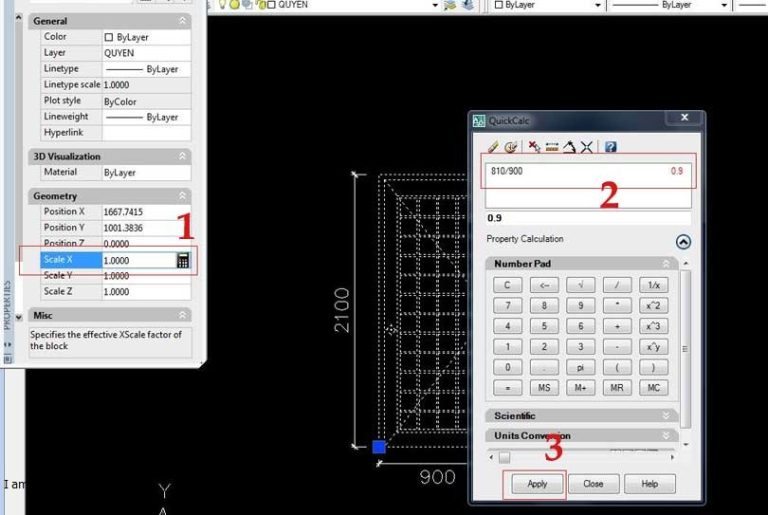
Task: Open QuickCalc from the Scale X calculator icon
Action: [x=183, y=260]
